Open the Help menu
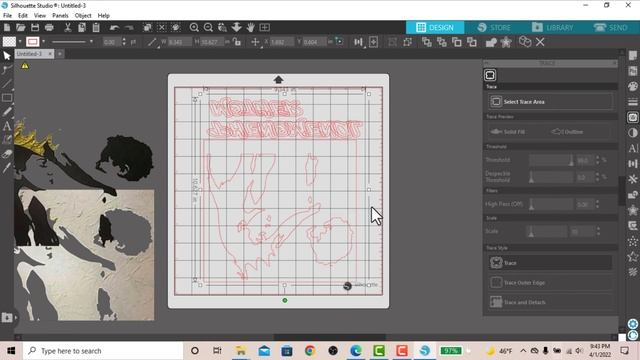The height and width of the screenshot is (360, 640). [x=104, y=16]
